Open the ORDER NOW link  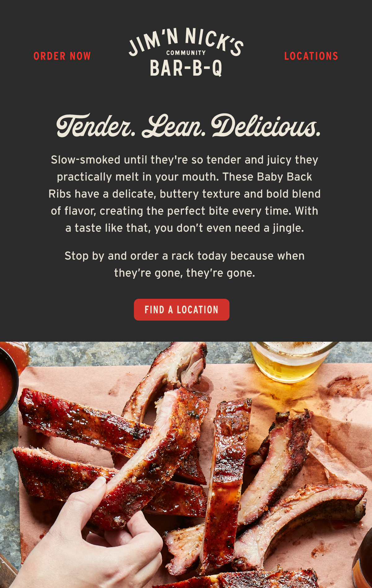[x=62, y=56]
